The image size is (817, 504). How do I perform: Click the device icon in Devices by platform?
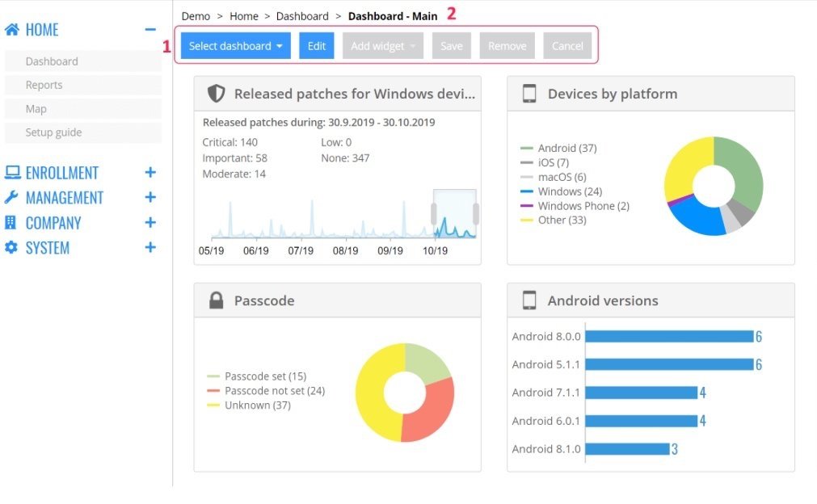pos(529,94)
